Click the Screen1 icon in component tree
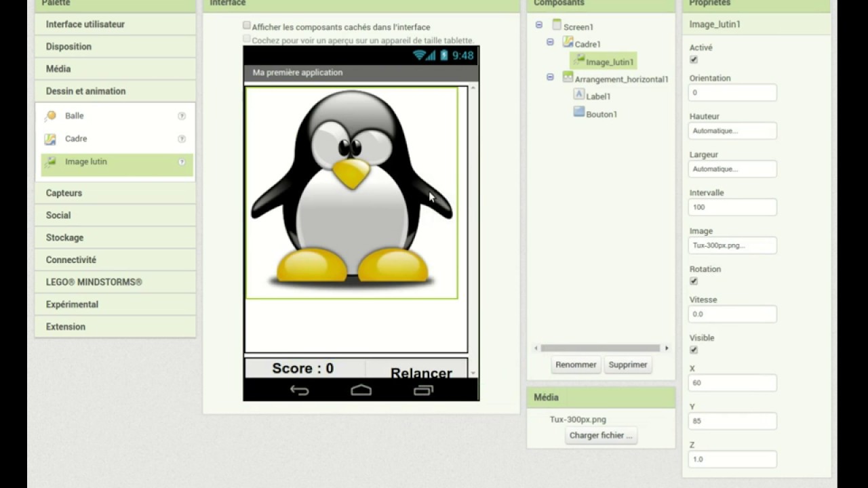 557,25
